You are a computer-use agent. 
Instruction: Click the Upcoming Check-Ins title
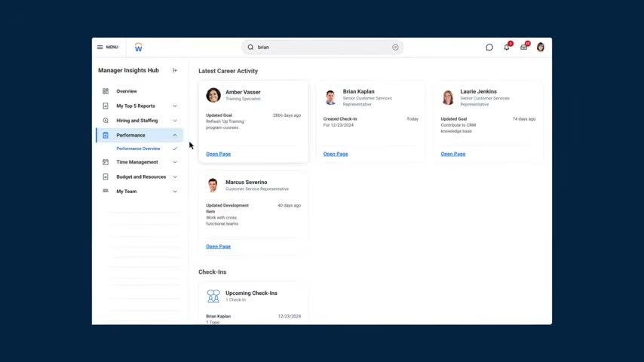tap(251, 293)
